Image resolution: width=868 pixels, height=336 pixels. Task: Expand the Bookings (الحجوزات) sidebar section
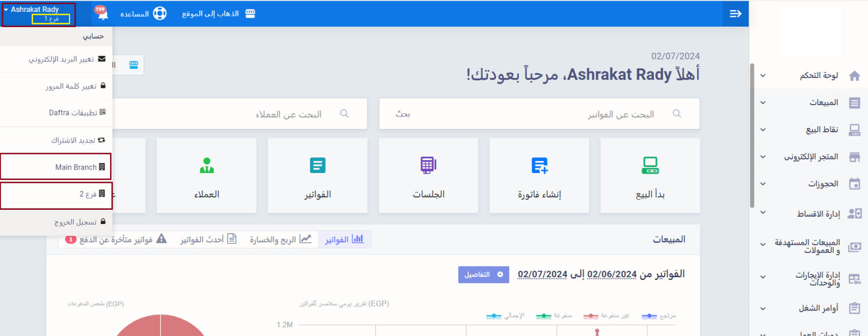tap(808, 184)
